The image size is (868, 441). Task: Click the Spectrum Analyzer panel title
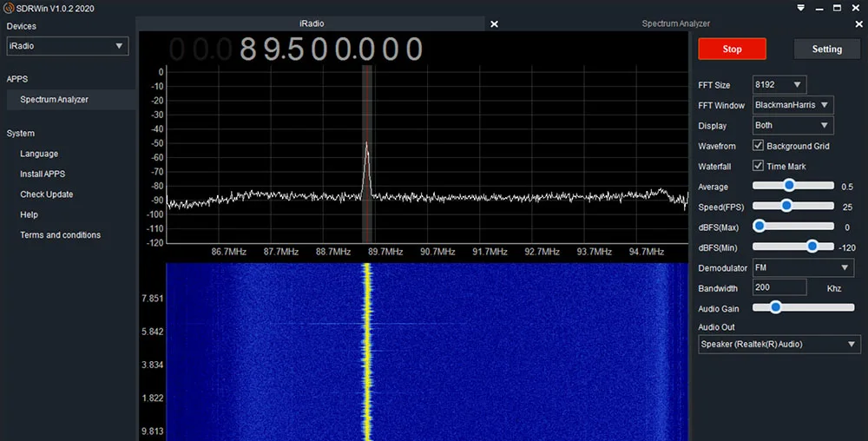pos(675,23)
